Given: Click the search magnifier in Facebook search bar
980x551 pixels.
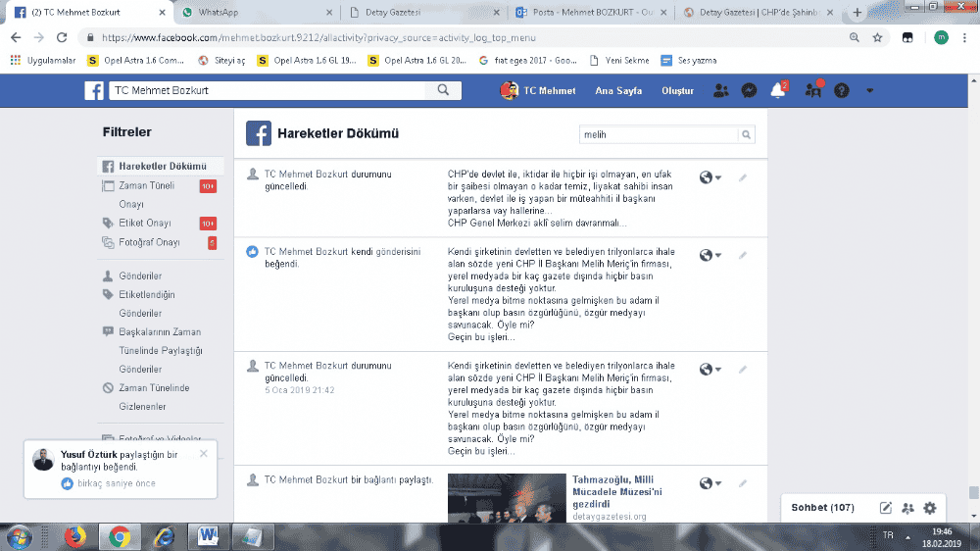Looking at the screenshot, I should coord(443,90).
